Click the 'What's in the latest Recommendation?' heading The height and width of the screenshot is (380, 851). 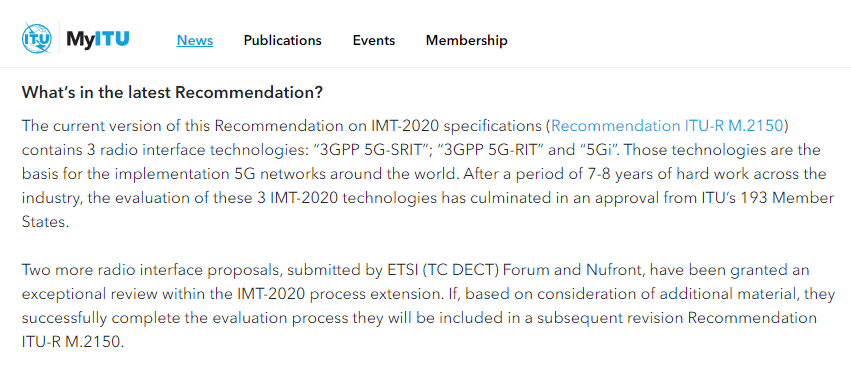173,93
